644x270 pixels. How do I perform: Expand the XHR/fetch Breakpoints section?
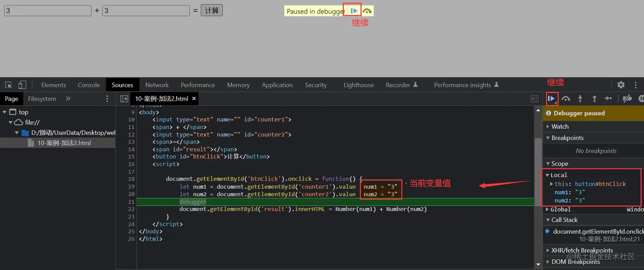coord(593,250)
